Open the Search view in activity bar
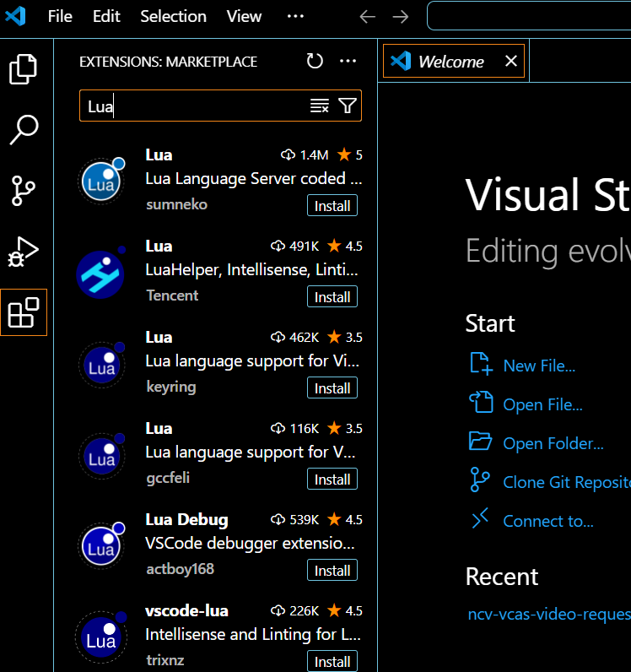Viewport: 631px width, 672px height. [x=24, y=129]
